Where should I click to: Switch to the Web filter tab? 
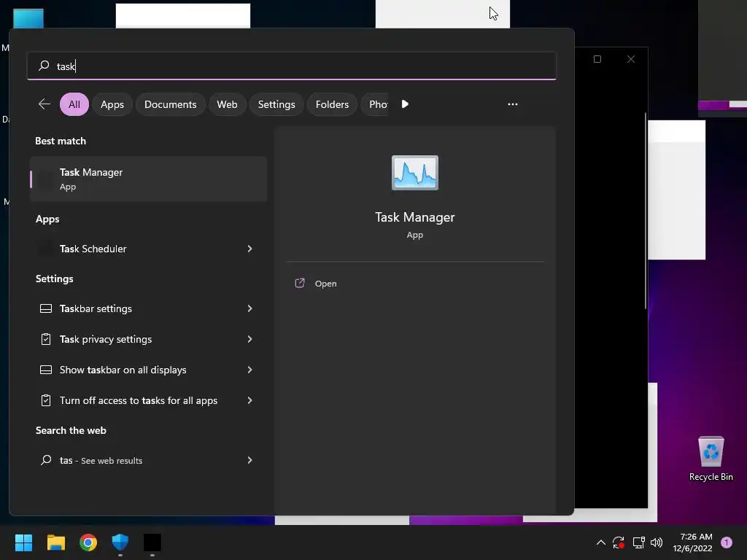(228, 104)
